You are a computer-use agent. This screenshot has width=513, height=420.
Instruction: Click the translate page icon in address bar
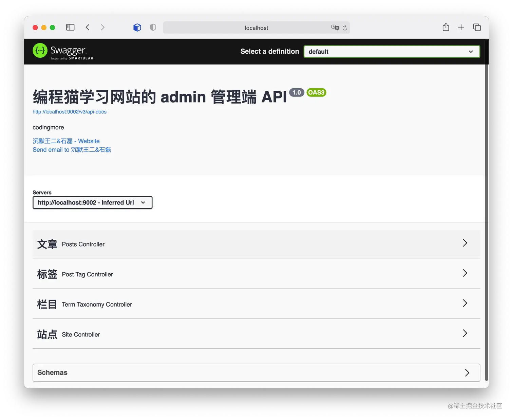click(335, 28)
